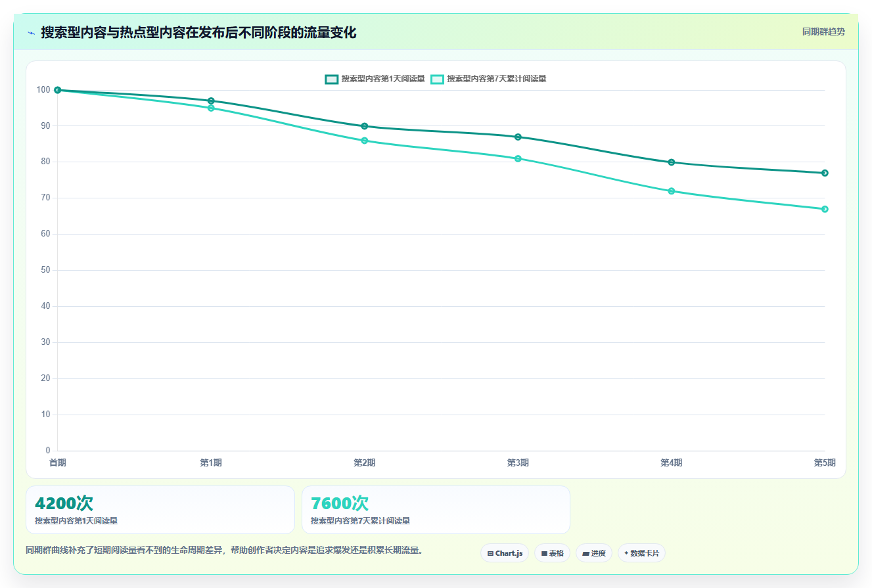
Task: Click the dark green data point at 第2期
Action: point(365,126)
